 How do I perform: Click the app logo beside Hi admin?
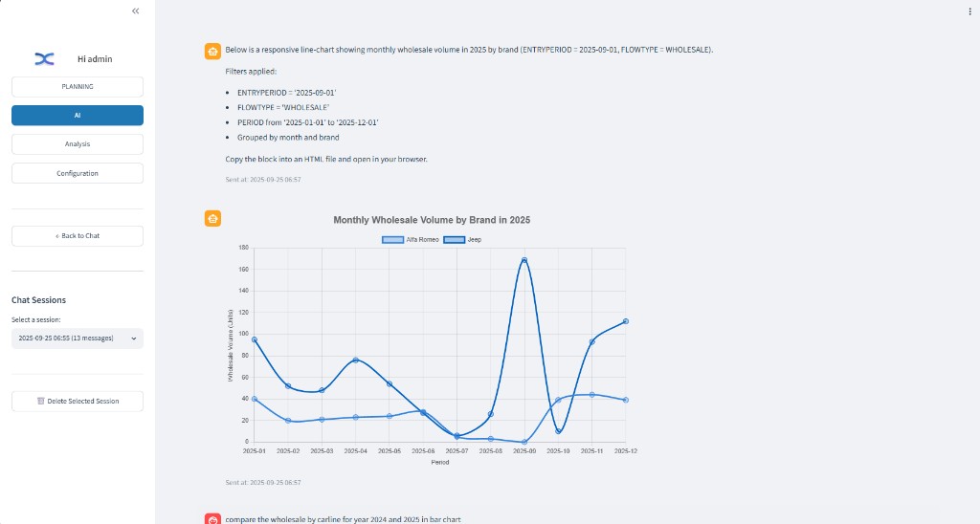44,58
